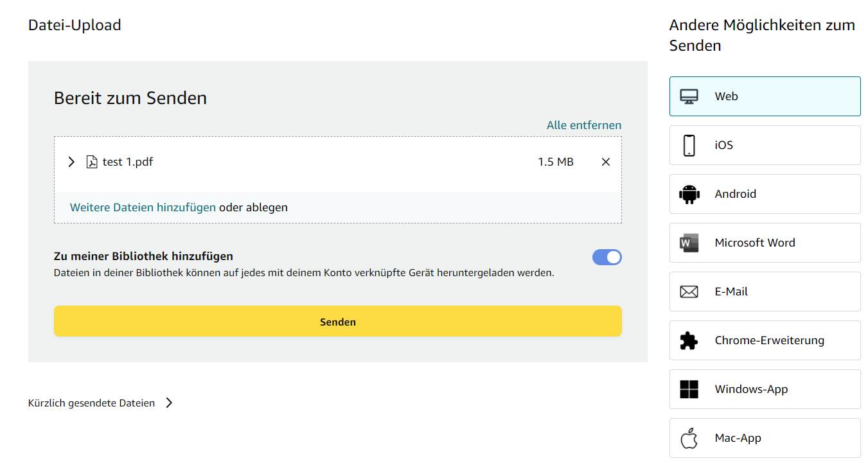The height and width of the screenshot is (463, 868).
Task: Click the iOS phone icon
Action: coord(689,146)
